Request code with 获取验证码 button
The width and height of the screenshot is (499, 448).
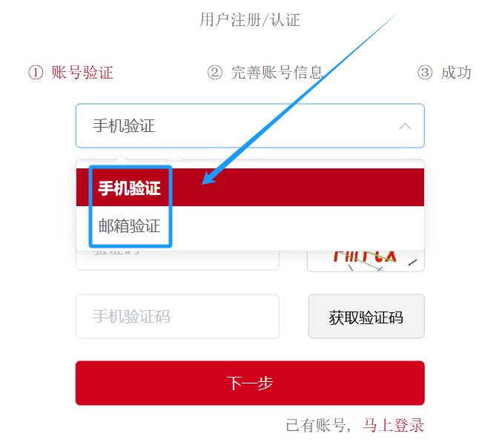(x=366, y=317)
